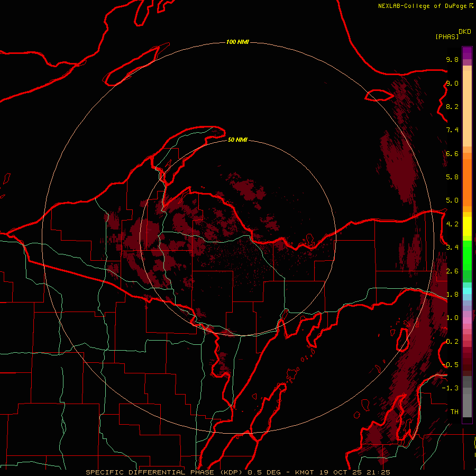Image resolution: width=476 pixels, height=476 pixels.
Task: Click the 50 NMI range ring label
Action: click(237, 140)
